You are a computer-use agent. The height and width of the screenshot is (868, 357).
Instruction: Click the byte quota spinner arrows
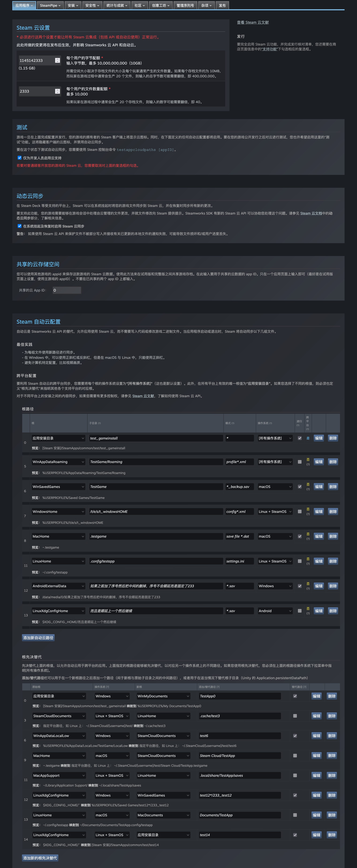(58, 60)
